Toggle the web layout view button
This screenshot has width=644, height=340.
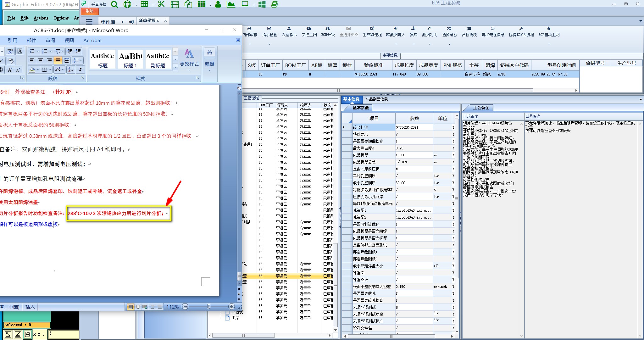tap(145, 307)
